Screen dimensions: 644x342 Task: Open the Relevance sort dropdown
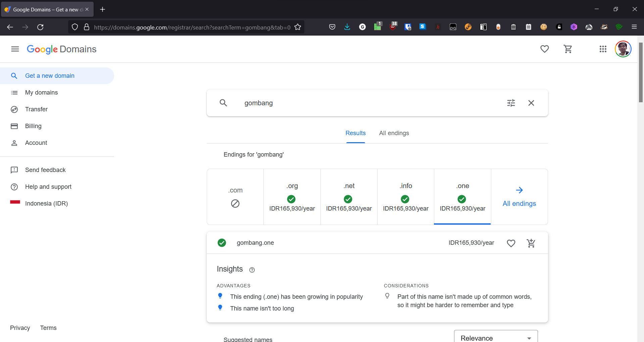pos(496,337)
